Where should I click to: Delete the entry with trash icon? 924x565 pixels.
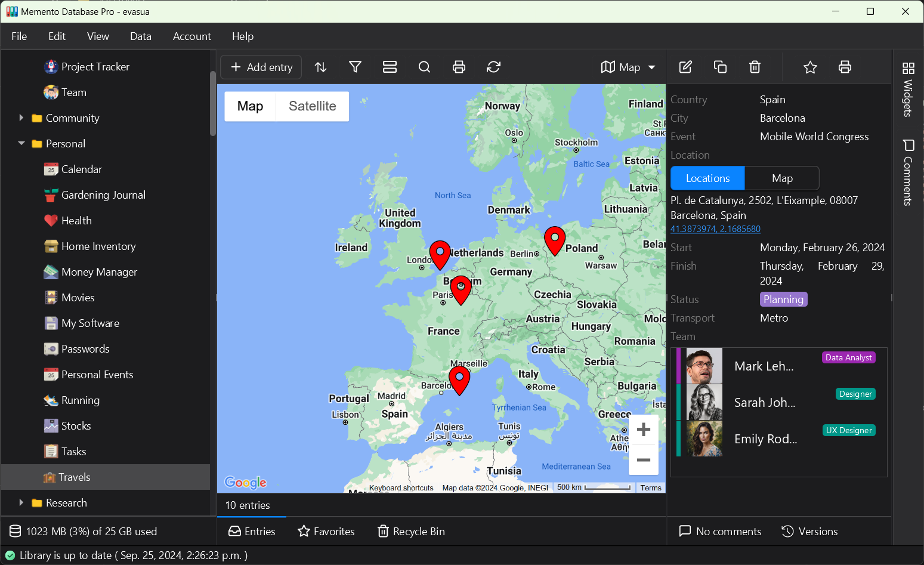click(755, 67)
